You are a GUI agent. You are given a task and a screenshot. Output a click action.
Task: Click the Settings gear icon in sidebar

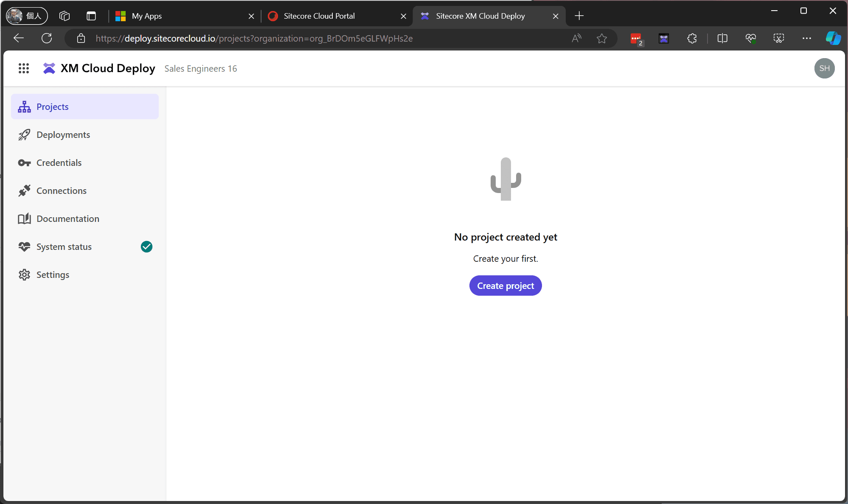pyautogui.click(x=24, y=275)
